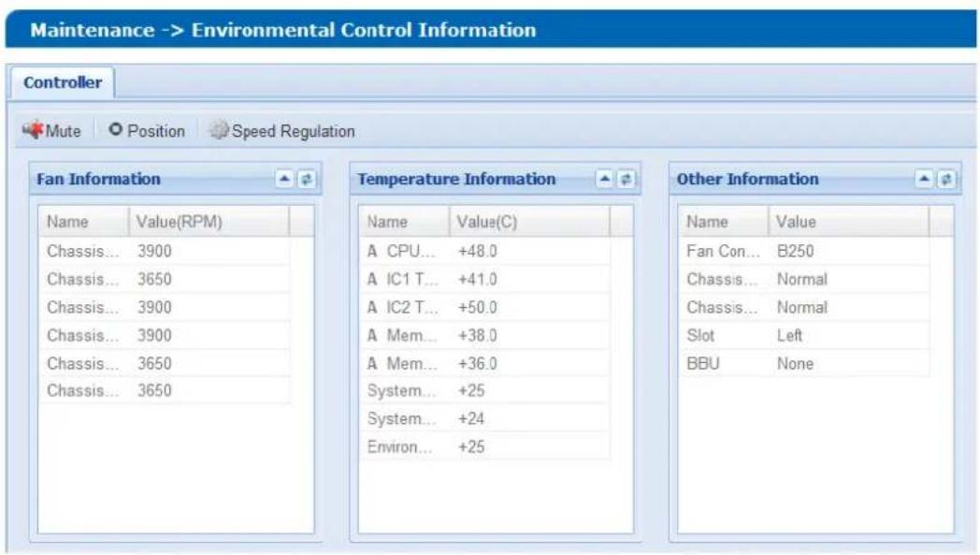Select the A IC1 T... temperature row
This screenshot has width=980, height=555.
tap(484, 279)
